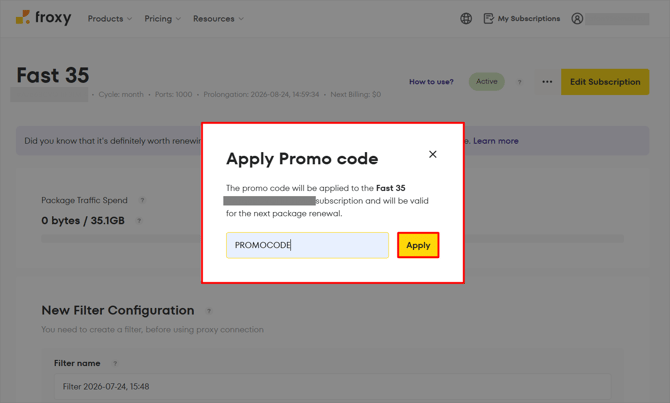
Task: Click help icon beside 35.1GB traffic value
Action: click(x=139, y=221)
